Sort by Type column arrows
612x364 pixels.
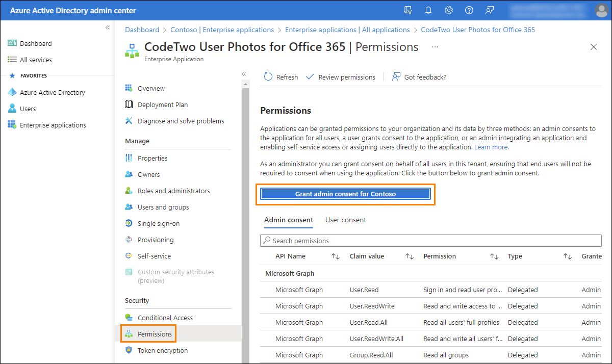click(568, 256)
